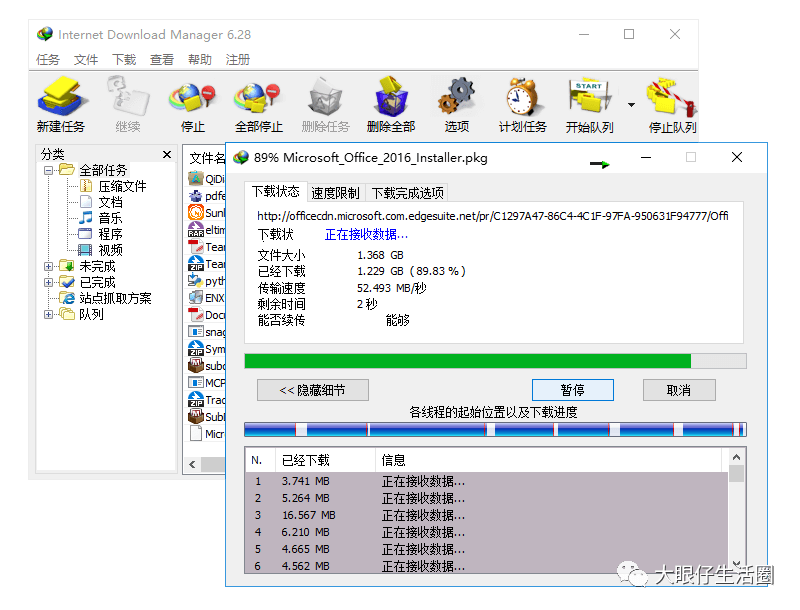The image size is (800, 610).
Task: Open the 注册 menu
Action: click(x=238, y=60)
